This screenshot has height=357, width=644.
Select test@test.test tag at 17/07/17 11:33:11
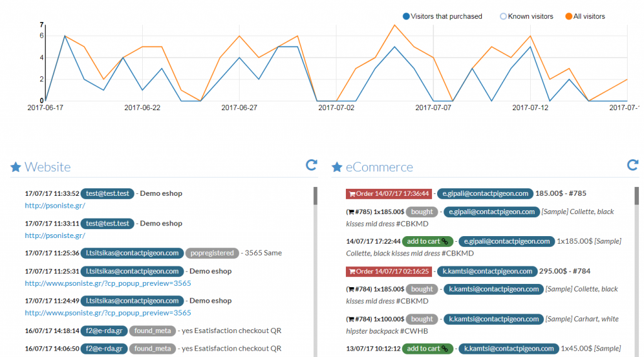[107, 224]
